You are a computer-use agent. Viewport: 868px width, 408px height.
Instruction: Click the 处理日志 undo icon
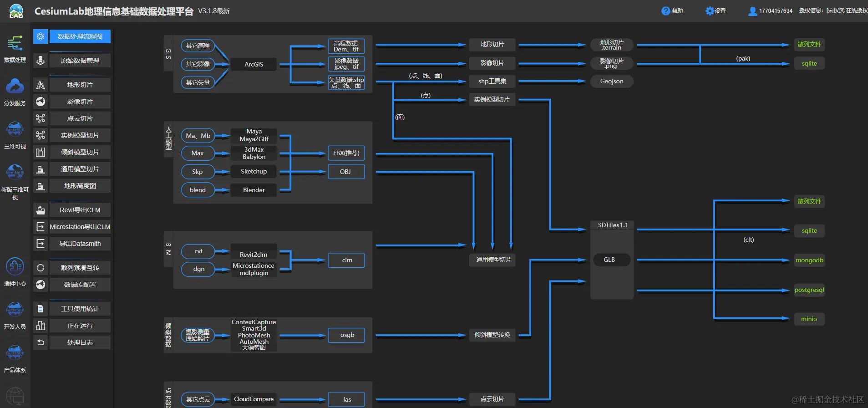tap(41, 342)
